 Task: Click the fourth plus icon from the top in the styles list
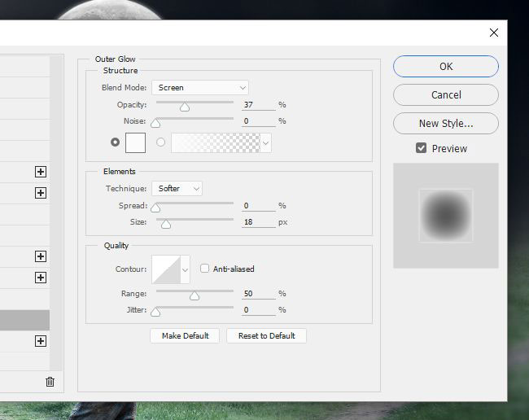coord(41,278)
